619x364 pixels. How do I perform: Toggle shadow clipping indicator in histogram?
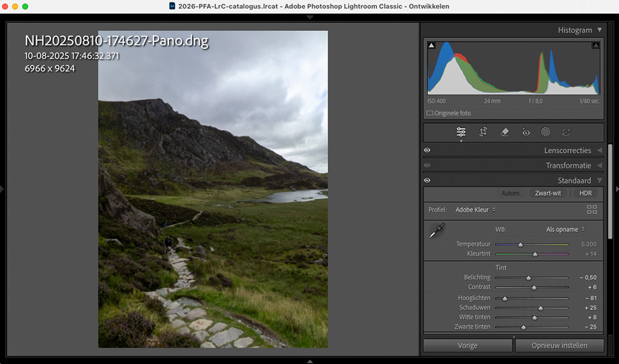coord(431,45)
